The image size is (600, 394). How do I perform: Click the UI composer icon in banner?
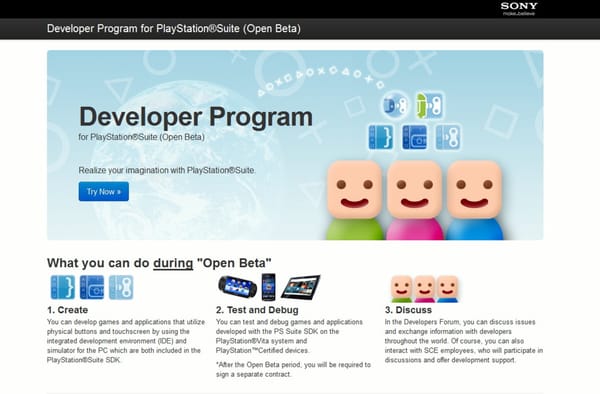pos(414,137)
